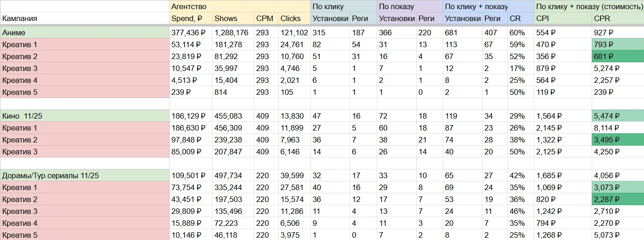Click the Креатив 3 row under Кино
Image resolution: width=644 pixels, height=240 pixels.
coord(85,152)
